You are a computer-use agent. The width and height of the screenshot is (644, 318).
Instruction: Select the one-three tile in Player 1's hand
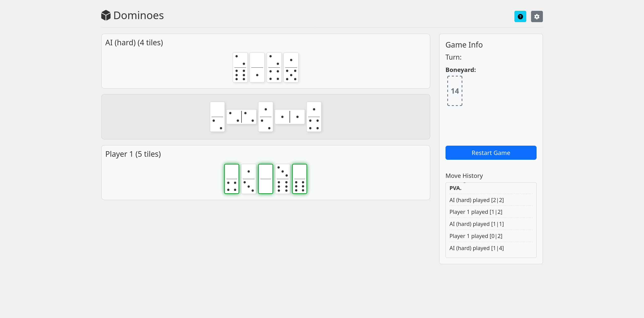[249, 179]
